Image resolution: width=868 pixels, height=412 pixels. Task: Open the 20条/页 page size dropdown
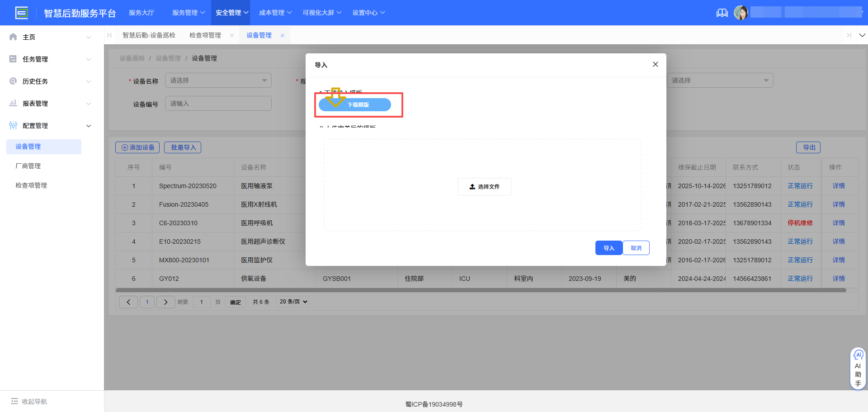click(292, 301)
